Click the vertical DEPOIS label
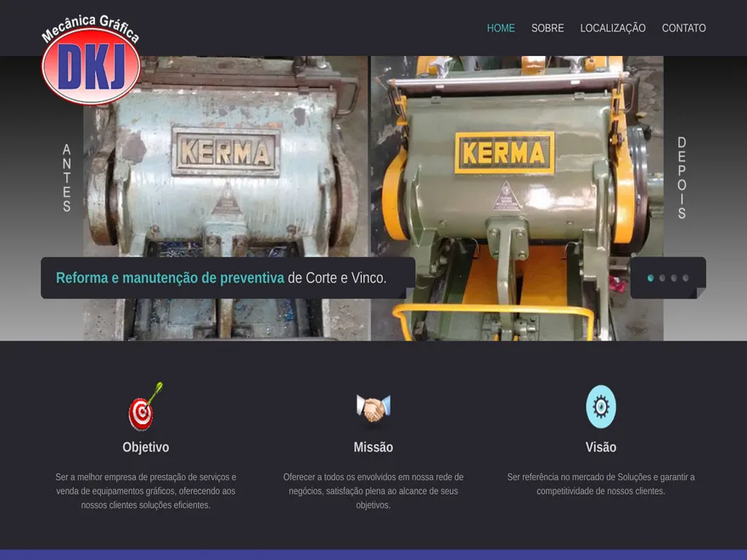This screenshot has width=747, height=560. click(x=682, y=177)
